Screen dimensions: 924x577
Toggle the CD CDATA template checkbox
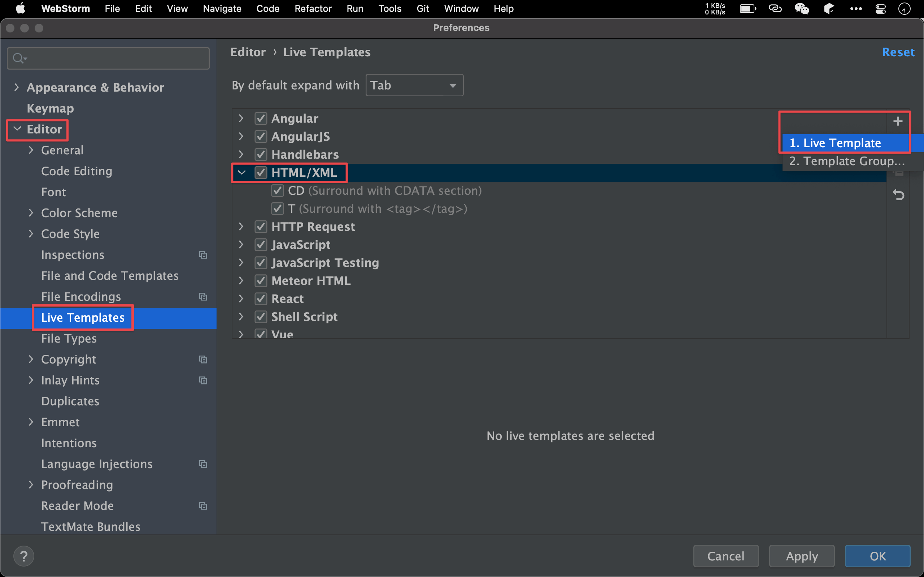(x=277, y=190)
